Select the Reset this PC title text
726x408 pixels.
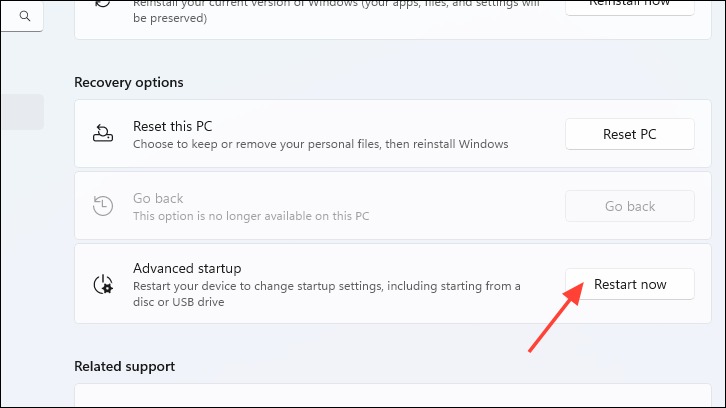[x=172, y=126]
